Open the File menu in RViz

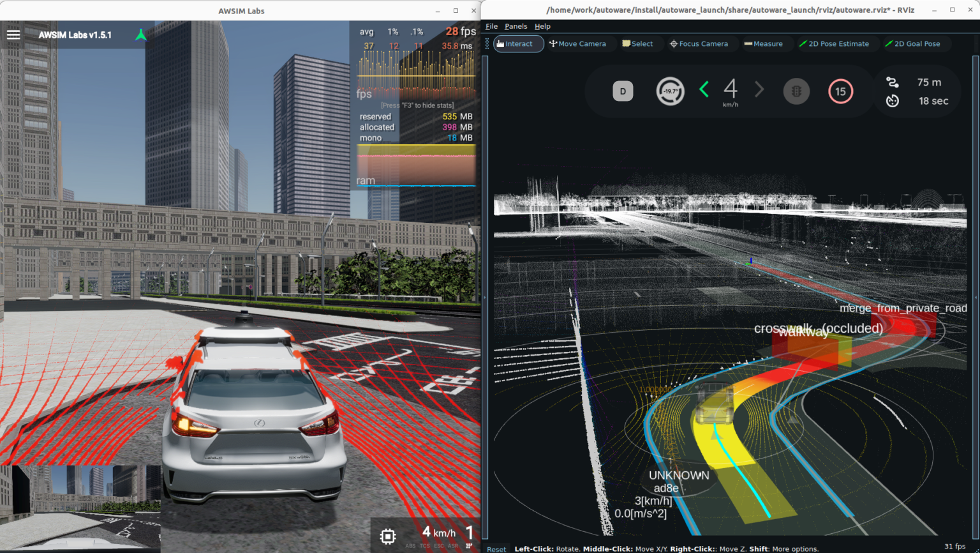tap(491, 26)
